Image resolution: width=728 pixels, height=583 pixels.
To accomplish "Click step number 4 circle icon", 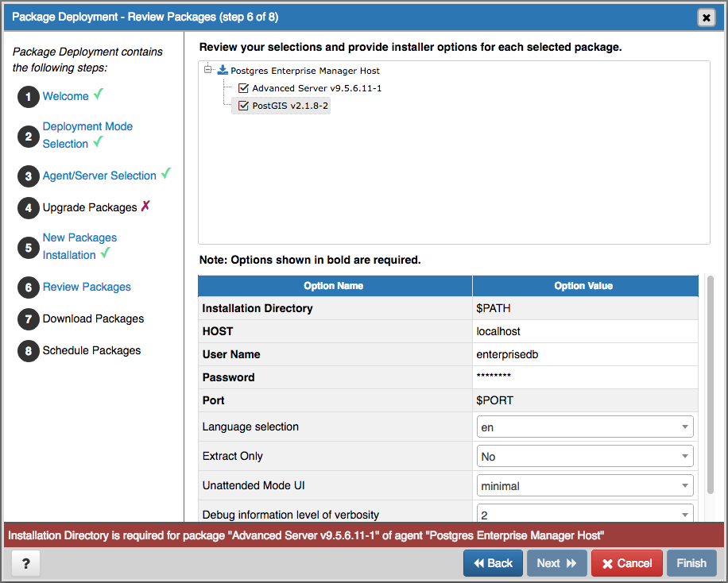I will click(x=29, y=207).
